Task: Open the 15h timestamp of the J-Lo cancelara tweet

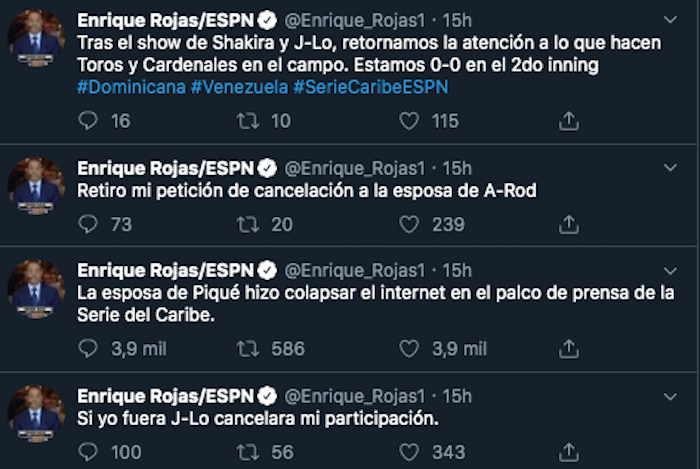Action: 456,395
